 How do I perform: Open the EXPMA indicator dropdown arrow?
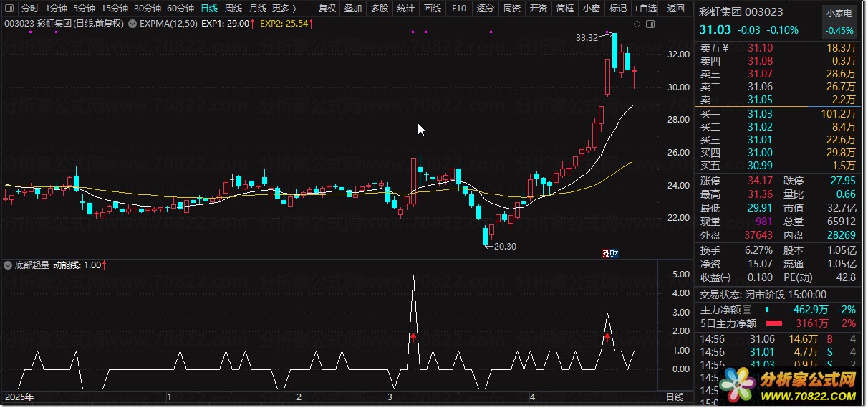pyautogui.click(x=134, y=23)
